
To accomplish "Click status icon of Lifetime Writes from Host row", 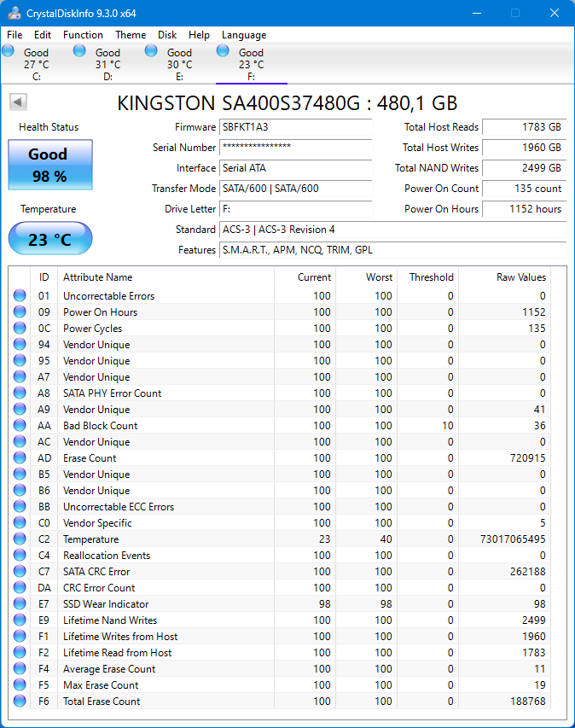I will click(20, 636).
